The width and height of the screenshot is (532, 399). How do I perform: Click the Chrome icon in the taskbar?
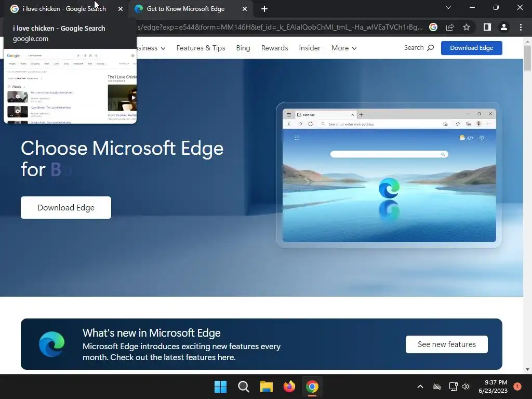(x=312, y=387)
